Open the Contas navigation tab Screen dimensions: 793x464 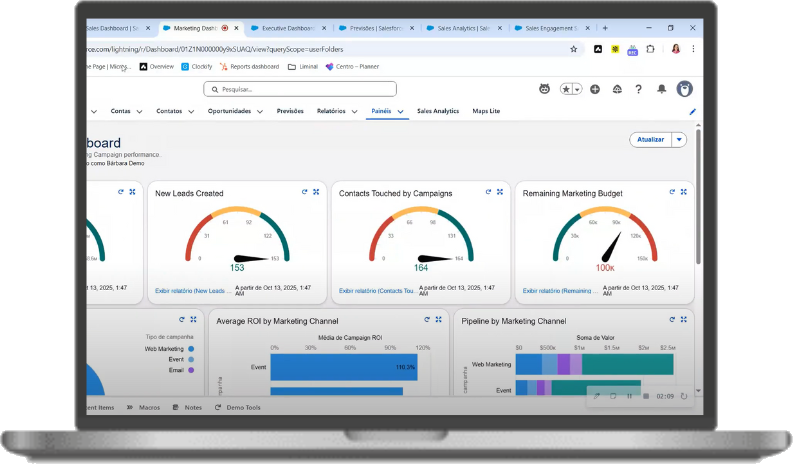[120, 111]
